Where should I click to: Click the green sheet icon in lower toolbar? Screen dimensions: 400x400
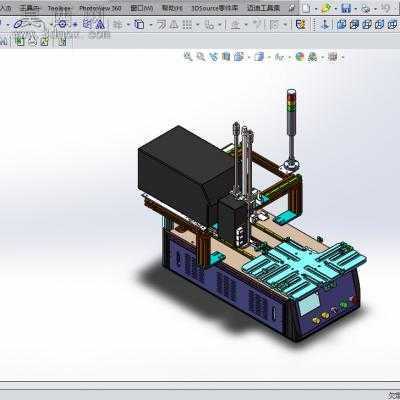tap(20, 42)
